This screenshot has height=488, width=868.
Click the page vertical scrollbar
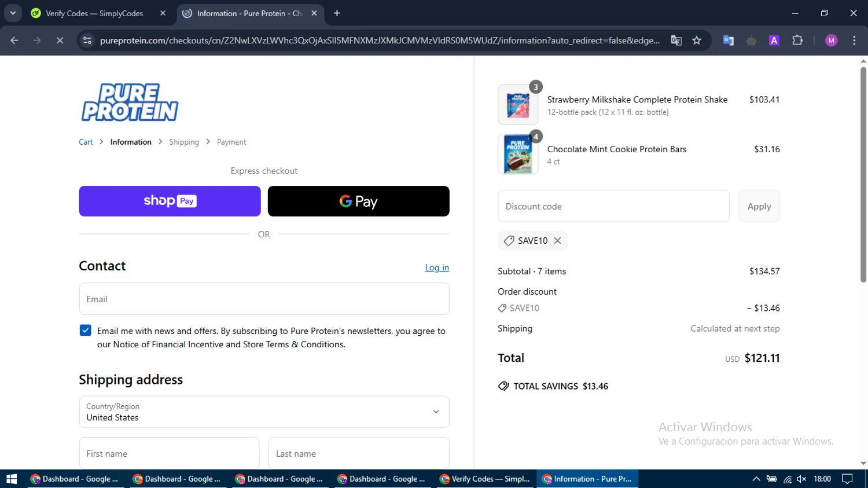click(x=863, y=174)
